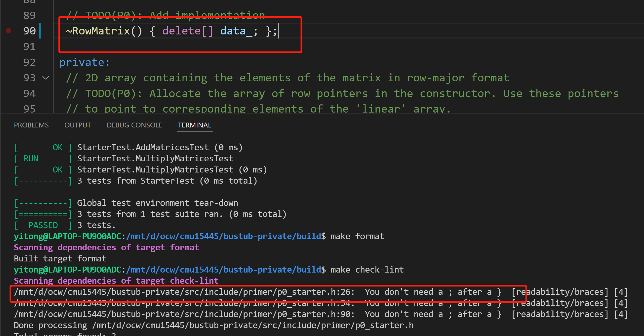Click line number 92 to select the line
644x336 pixels.
pyautogui.click(x=29, y=62)
